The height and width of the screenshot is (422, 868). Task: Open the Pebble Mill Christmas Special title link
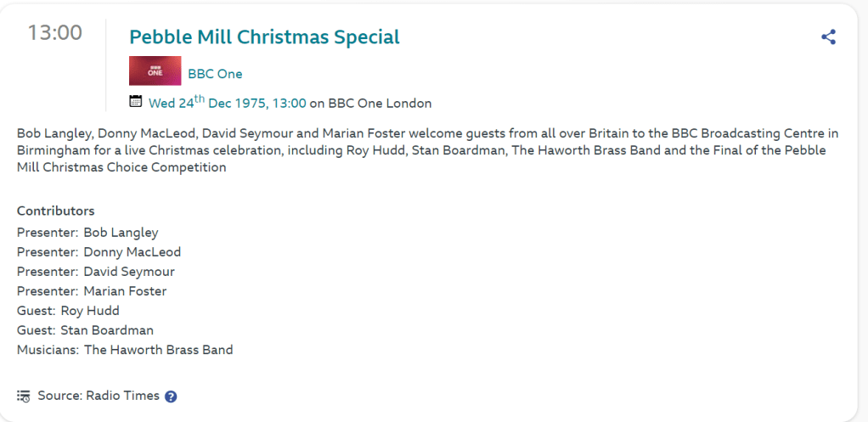(x=264, y=37)
